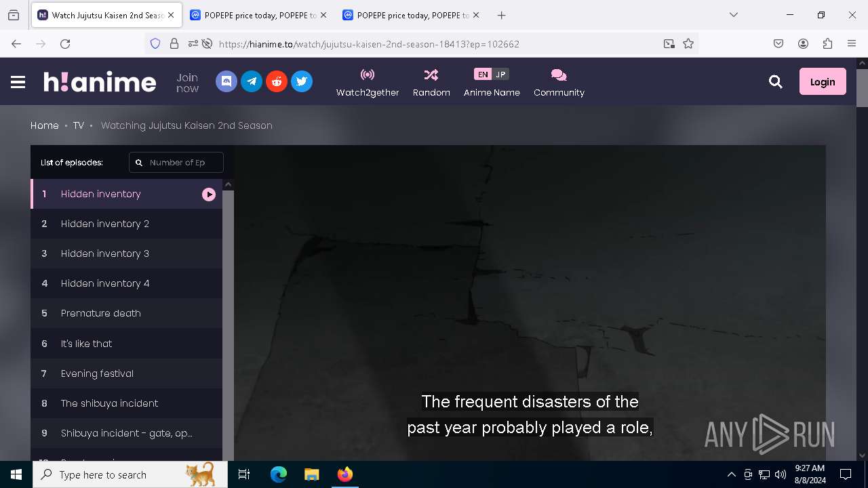This screenshot has height=488, width=868.
Task: Switch anime name language to EN
Action: pyautogui.click(x=482, y=75)
